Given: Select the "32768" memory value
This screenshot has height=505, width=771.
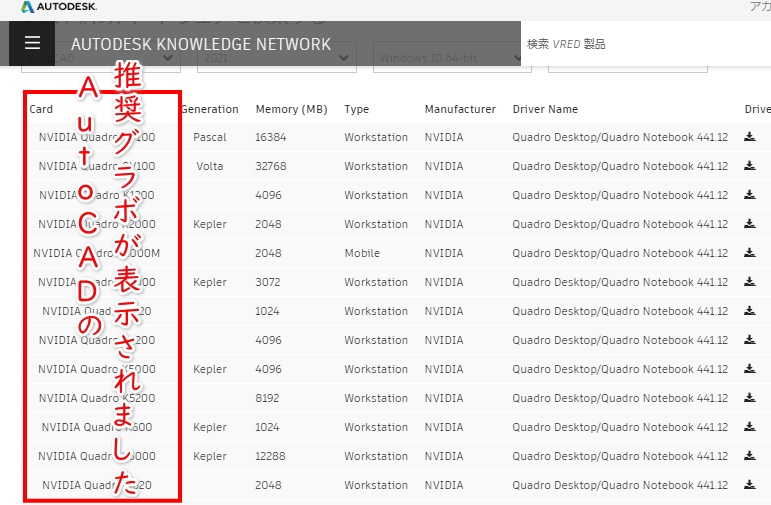Looking at the screenshot, I should (x=270, y=166).
